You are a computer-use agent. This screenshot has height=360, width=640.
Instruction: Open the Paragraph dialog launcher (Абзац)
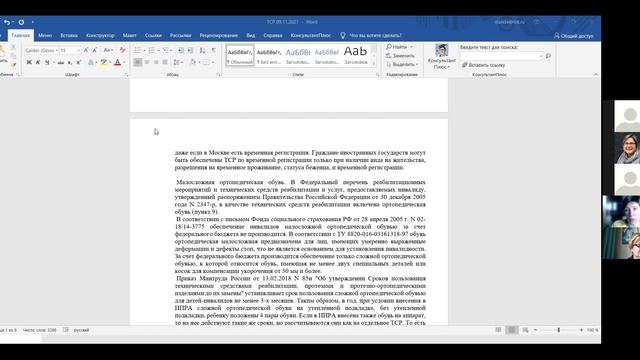click(218, 75)
